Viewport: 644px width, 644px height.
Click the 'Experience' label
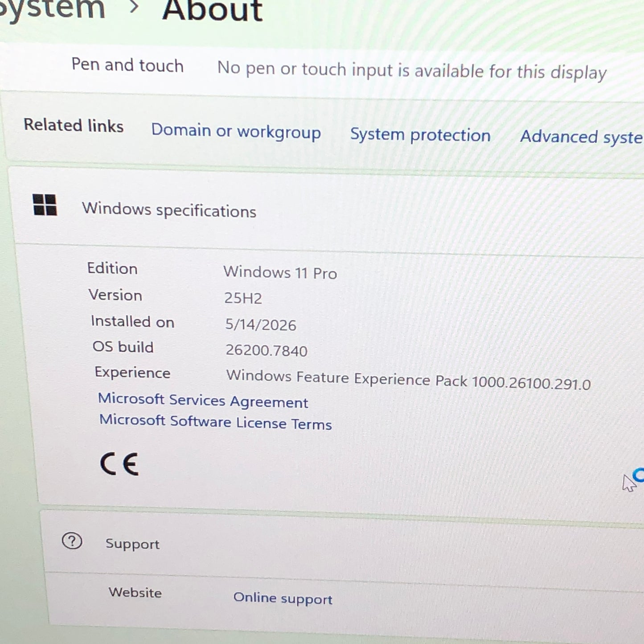(132, 373)
